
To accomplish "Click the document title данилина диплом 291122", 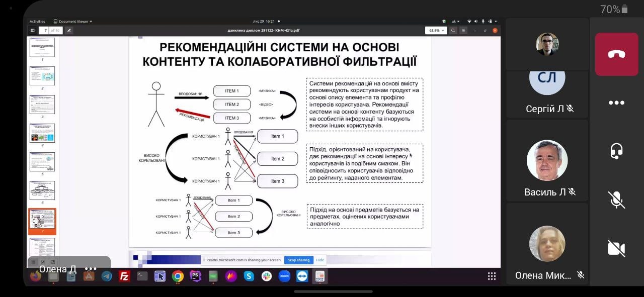I will click(264, 30).
